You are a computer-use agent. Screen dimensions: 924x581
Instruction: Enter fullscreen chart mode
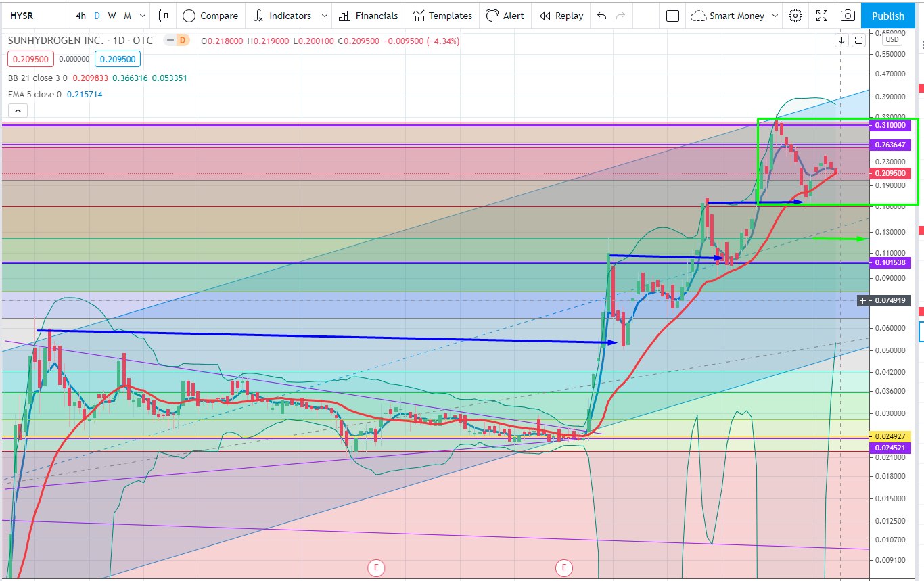pyautogui.click(x=822, y=16)
